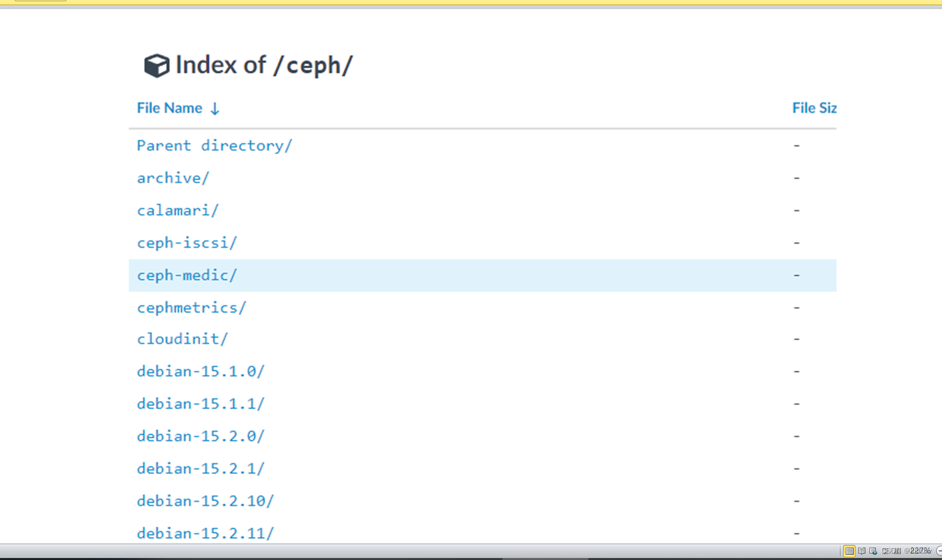Switch to Web Layout view

[x=873, y=551]
